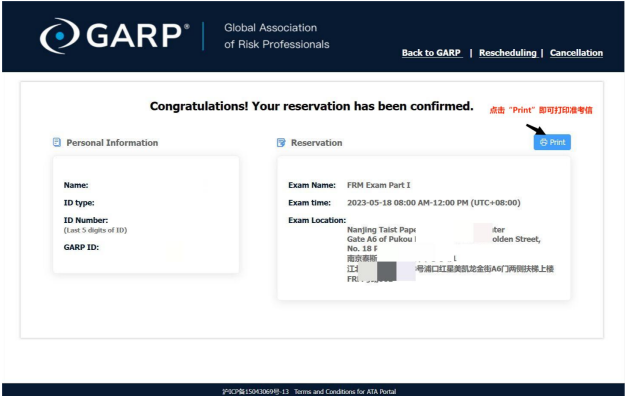Open the Rescheduling link
Image resolution: width=625 pixels, height=396 pixels.
[x=508, y=53]
